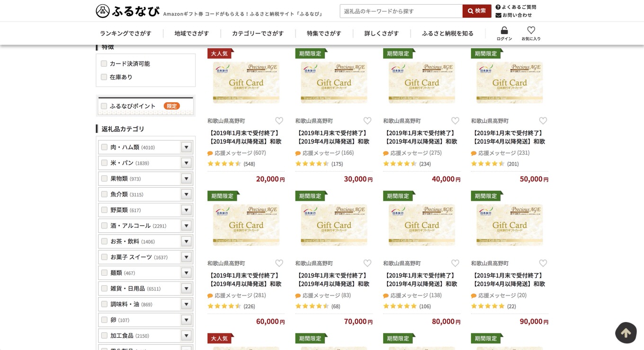Click the keyword search input field
644x350 pixels.
[x=401, y=11]
